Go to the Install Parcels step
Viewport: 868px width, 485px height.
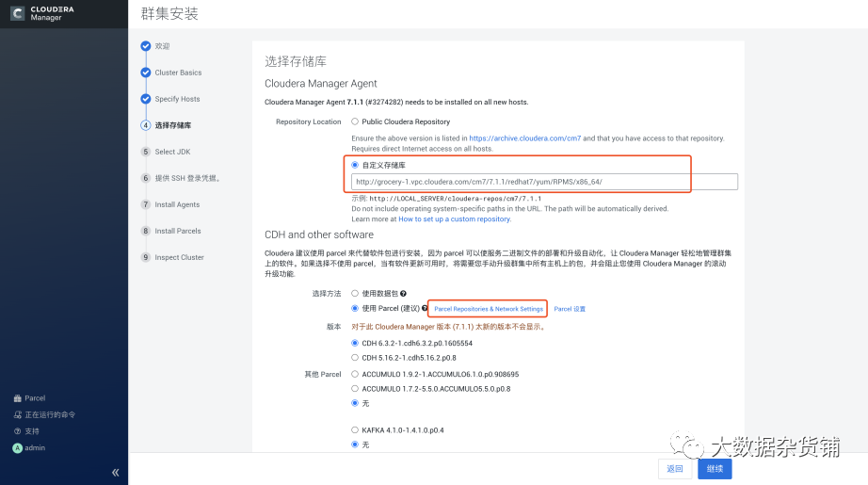click(171, 231)
